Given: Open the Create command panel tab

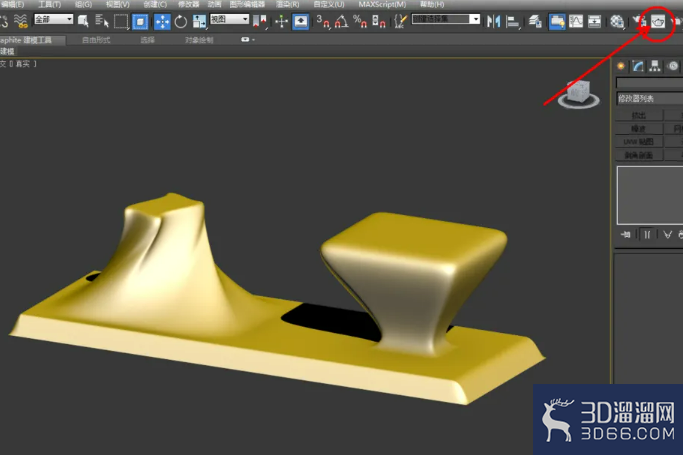Looking at the screenshot, I should click(621, 66).
